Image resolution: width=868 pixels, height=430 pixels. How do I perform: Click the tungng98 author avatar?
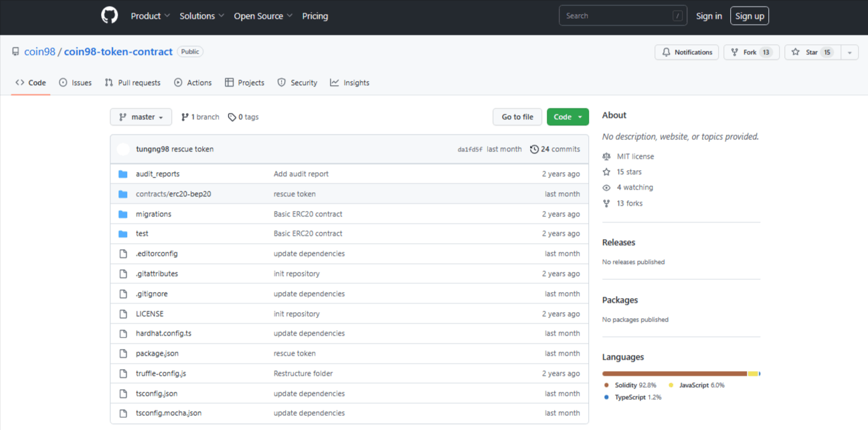(123, 149)
